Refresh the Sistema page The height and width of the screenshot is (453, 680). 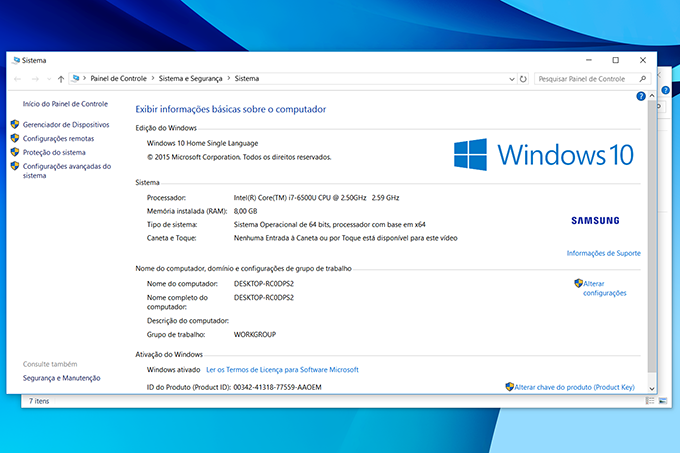pyautogui.click(x=523, y=78)
